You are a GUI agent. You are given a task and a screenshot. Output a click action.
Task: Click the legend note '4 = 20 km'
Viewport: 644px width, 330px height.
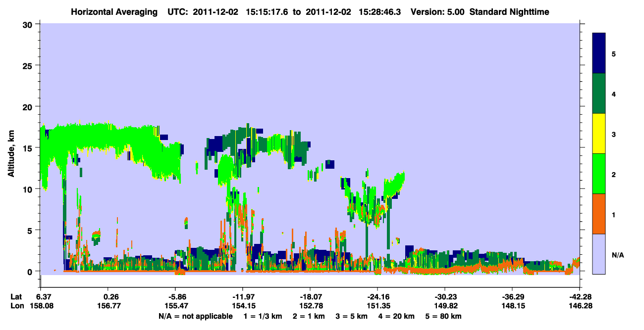(x=397, y=316)
